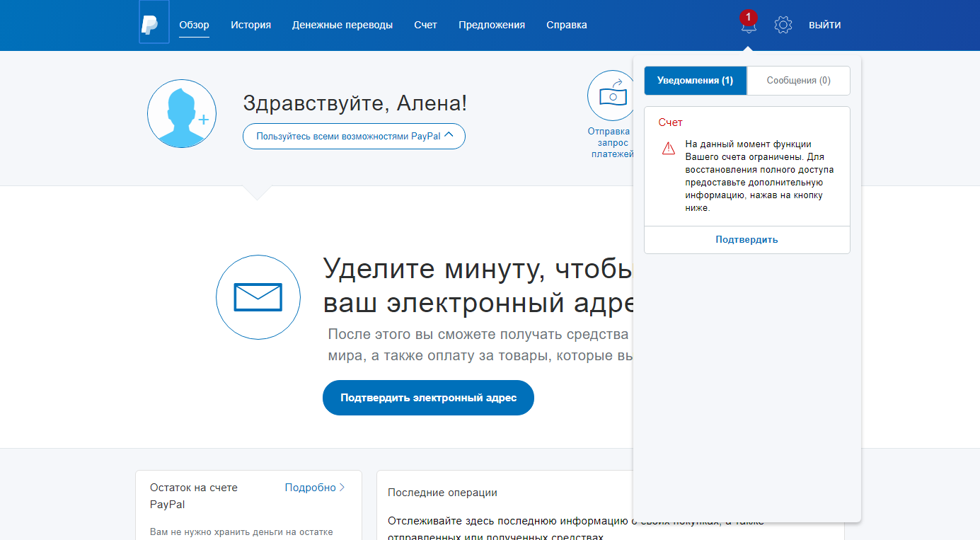Select the Уведомления (1) tab
Screen dimensions: 980x540
point(695,80)
